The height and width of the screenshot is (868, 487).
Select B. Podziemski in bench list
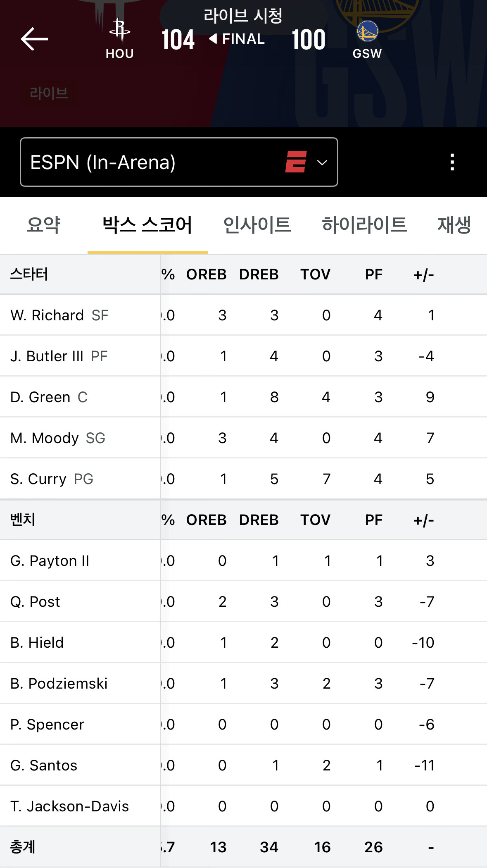[x=243, y=683]
